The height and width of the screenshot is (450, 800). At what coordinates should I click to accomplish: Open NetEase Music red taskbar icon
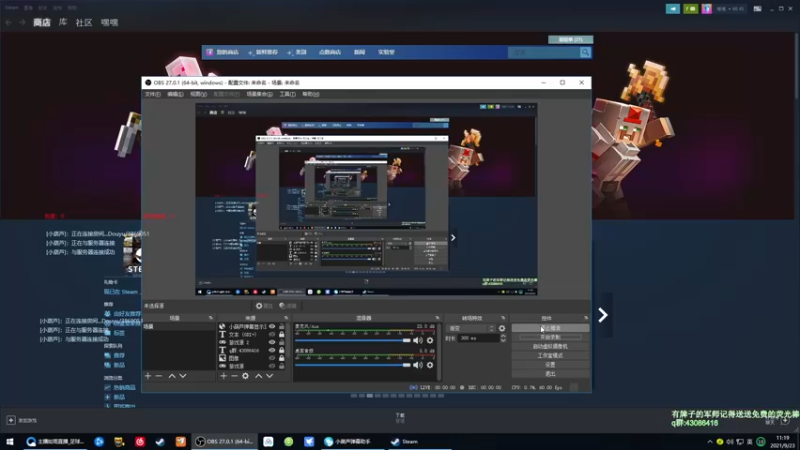pos(140,442)
